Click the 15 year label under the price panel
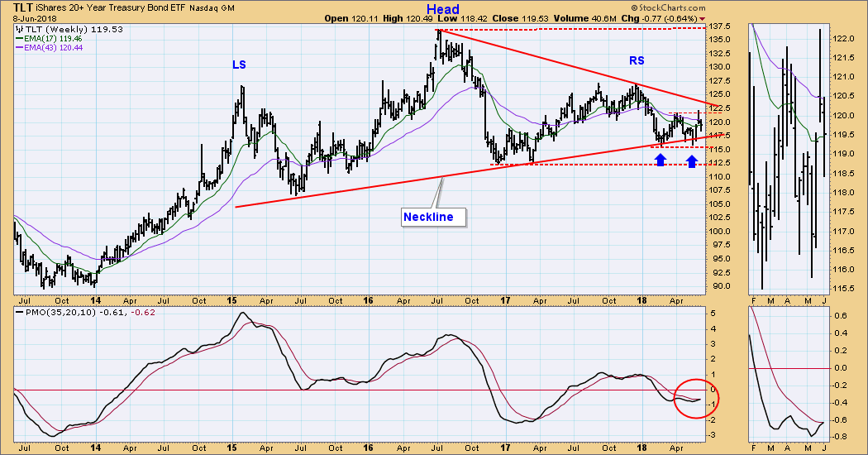The image size is (868, 455). pyautogui.click(x=231, y=301)
